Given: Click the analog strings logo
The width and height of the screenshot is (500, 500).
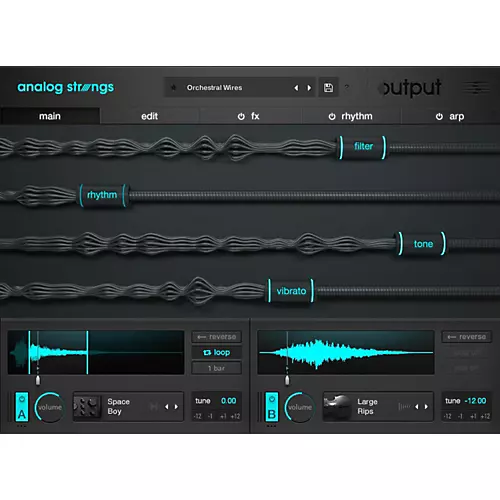Looking at the screenshot, I should (x=66, y=87).
